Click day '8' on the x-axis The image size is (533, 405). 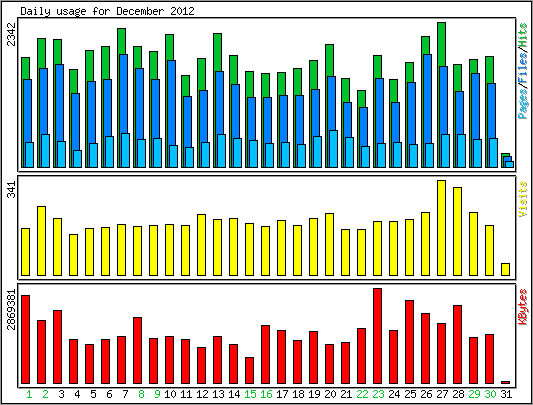(141, 394)
